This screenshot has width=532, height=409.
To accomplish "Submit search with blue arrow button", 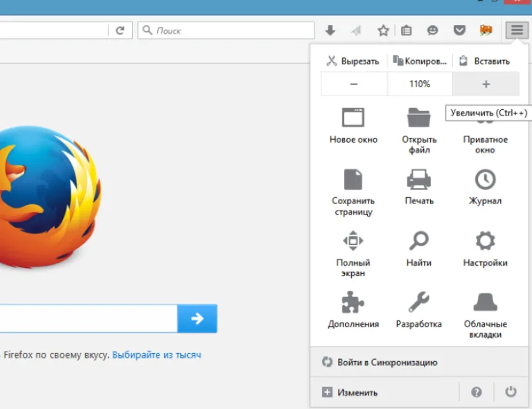I will 197,318.
